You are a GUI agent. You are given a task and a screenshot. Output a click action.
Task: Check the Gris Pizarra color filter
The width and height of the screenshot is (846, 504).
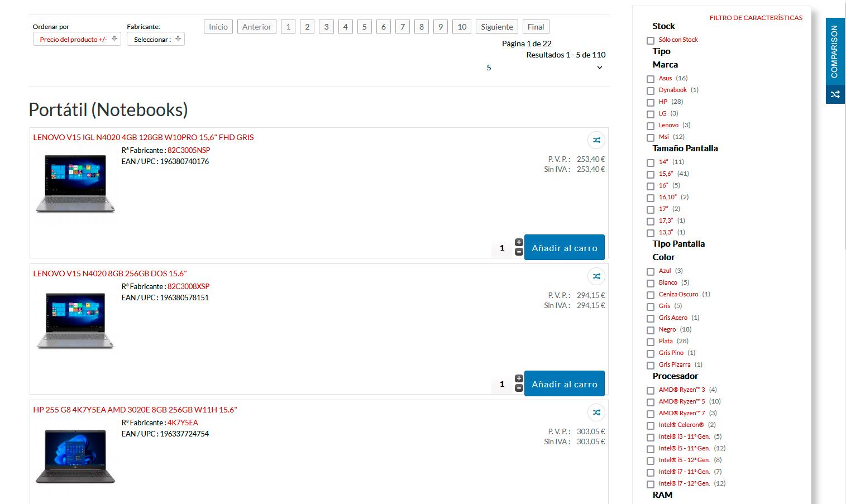(x=651, y=366)
